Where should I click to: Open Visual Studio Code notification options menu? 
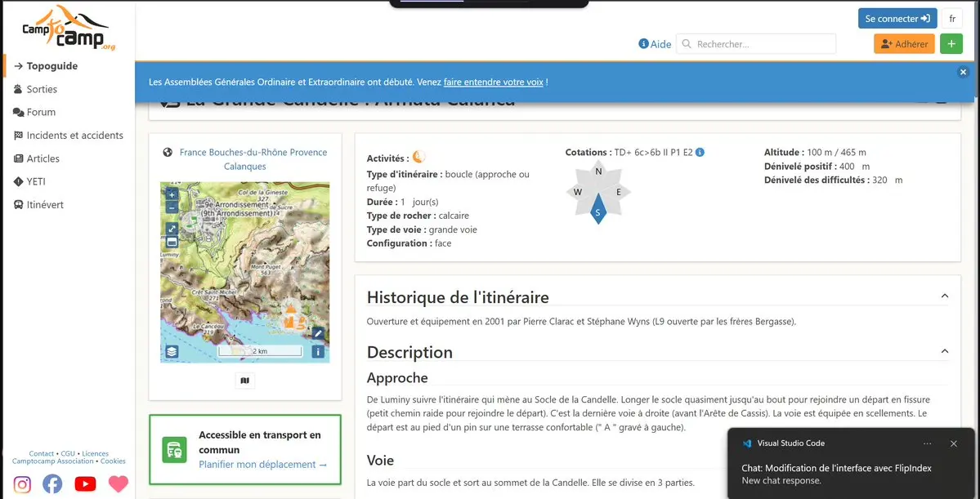tap(928, 443)
